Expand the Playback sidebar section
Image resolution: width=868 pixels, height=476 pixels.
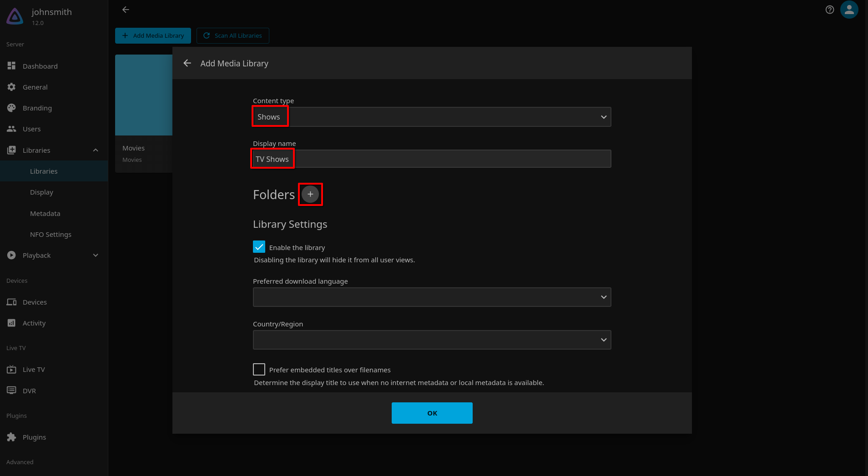[x=96, y=255]
